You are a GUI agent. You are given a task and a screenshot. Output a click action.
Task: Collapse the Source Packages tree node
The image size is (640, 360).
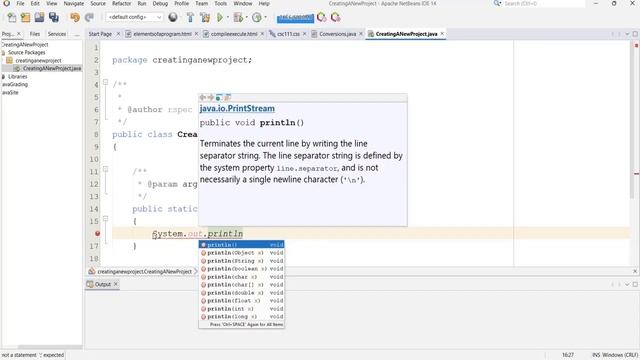3,52
